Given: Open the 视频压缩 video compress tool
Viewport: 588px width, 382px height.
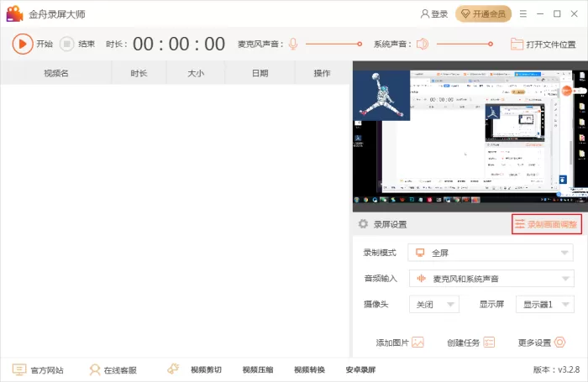Looking at the screenshot, I should click(x=258, y=370).
